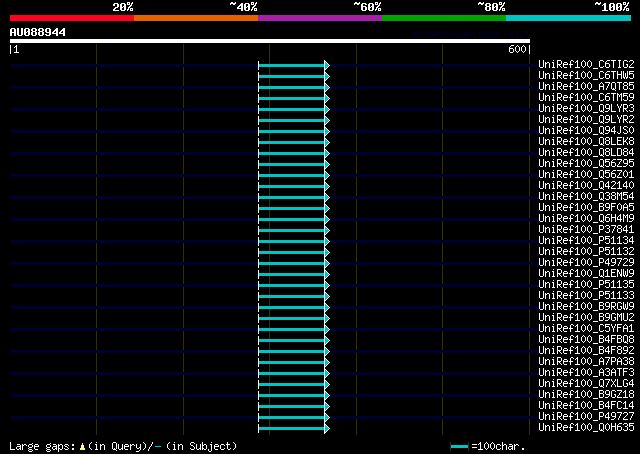This screenshot has width=640, height=454.
Task: Open hit UniRef100_C6TIG2
Action: (586, 65)
